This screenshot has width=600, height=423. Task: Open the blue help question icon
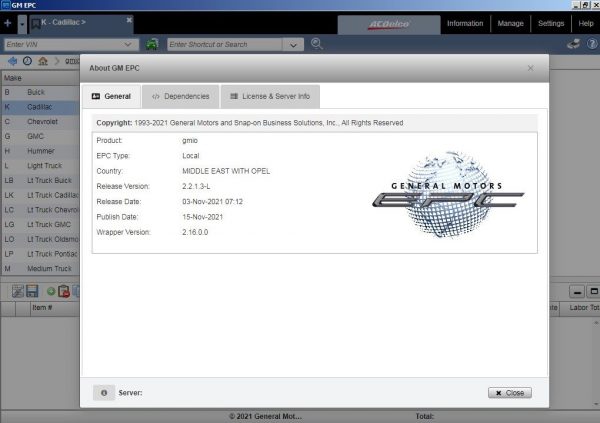592,44
